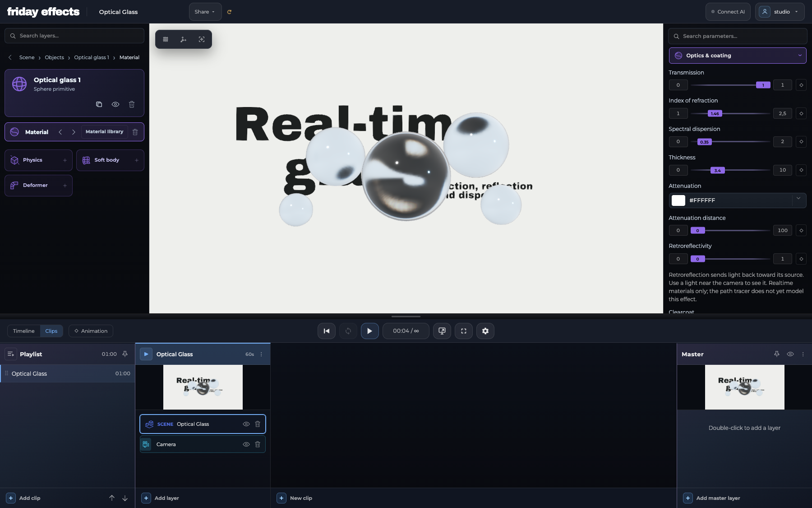Pin the Master panel
Screen dimensions: 812x508
click(x=777, y=354)
